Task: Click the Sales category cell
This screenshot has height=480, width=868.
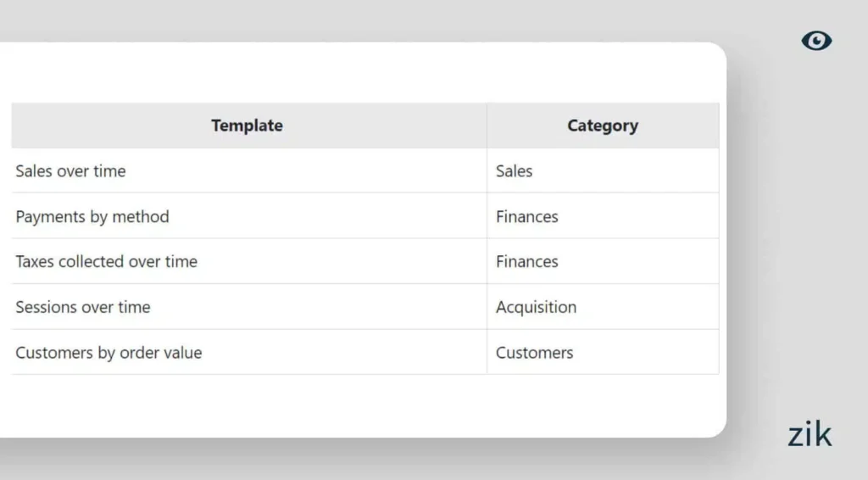Action: (515, 171)
